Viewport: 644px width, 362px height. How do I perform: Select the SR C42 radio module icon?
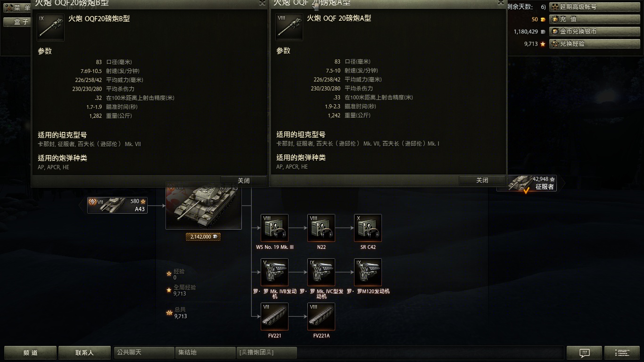(368, 228)
